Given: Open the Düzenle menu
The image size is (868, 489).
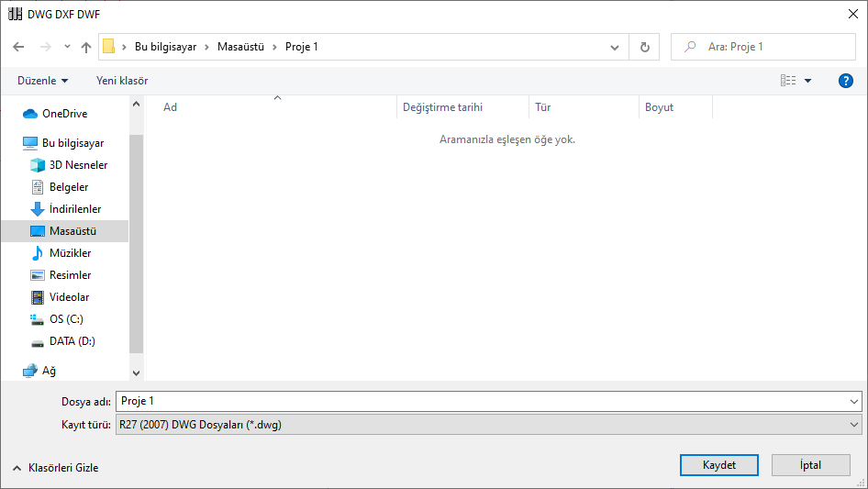Looking at the screenshot, I should pos(42,81).
